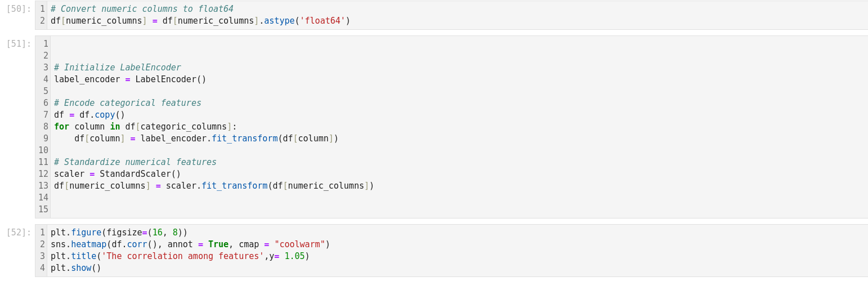868x281 pixels.
Task: Click categoric_columns in the for loop
Action: [184, 127]
